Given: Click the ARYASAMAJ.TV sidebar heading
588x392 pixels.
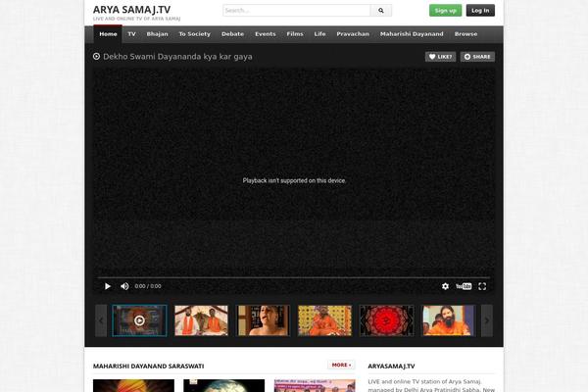Looking at the screenshot, I should tap(391, 367).
